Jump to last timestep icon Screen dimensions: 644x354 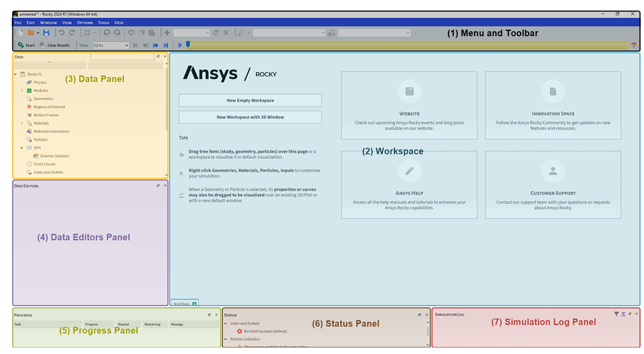tap(166, 45)
